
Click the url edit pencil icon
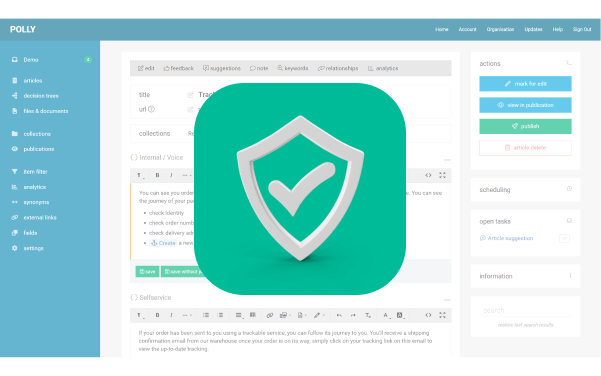coord(190,110)
